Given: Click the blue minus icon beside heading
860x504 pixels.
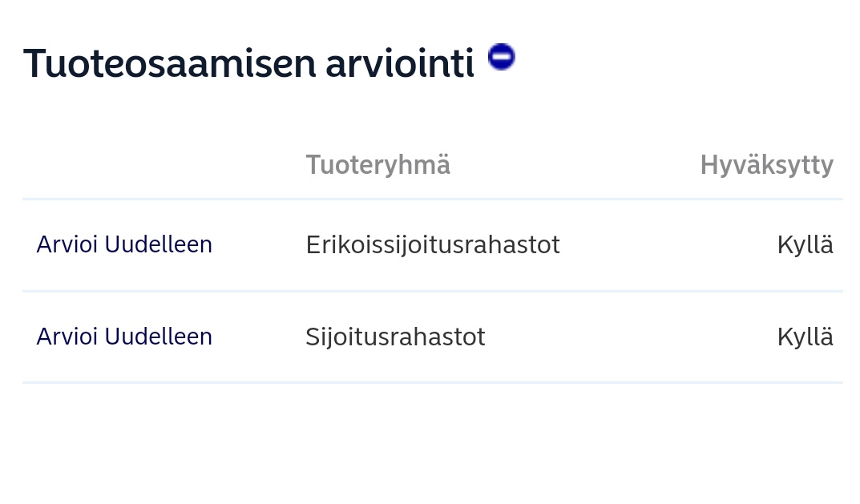Looking at the screenshot, I should (501, 56).
